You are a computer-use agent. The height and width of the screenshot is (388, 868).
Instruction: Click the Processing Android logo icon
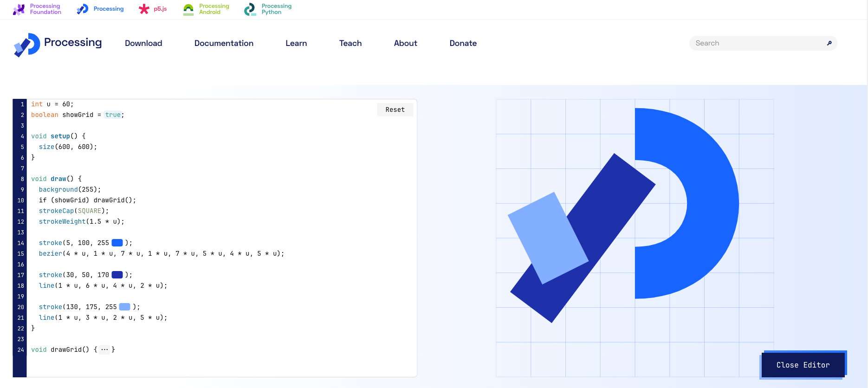coord(188,9)
